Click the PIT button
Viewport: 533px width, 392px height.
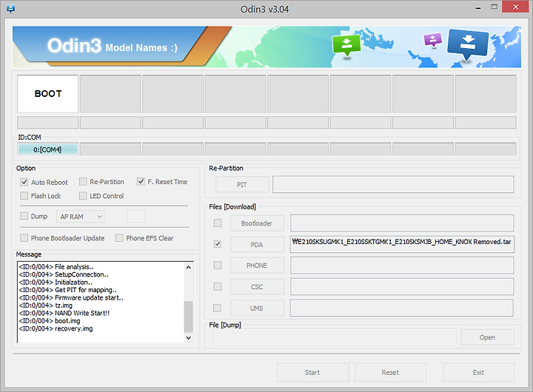[x=242, y=184]
